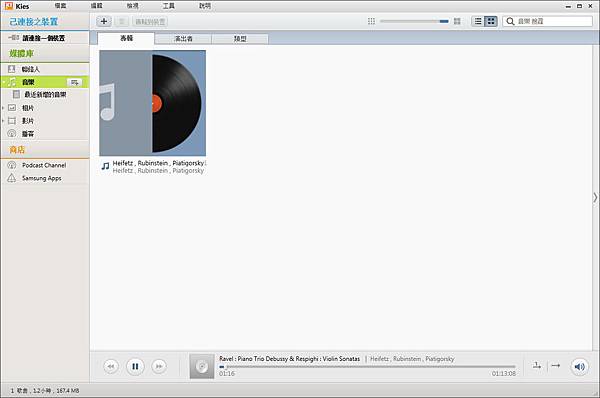600x398 pixels.
Task: Click the add-playlist icon on the music row
Action: point(75,82)
